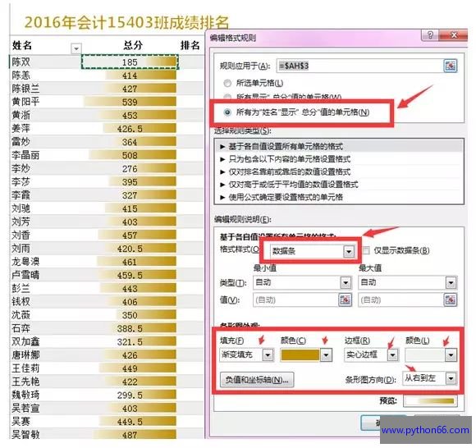Select rule type 仅对高于或低于平均值的数值设置格式
Image resolution: width=476 pixels, height=448 pixels.
pyautogui.click(x=339, y=185)
